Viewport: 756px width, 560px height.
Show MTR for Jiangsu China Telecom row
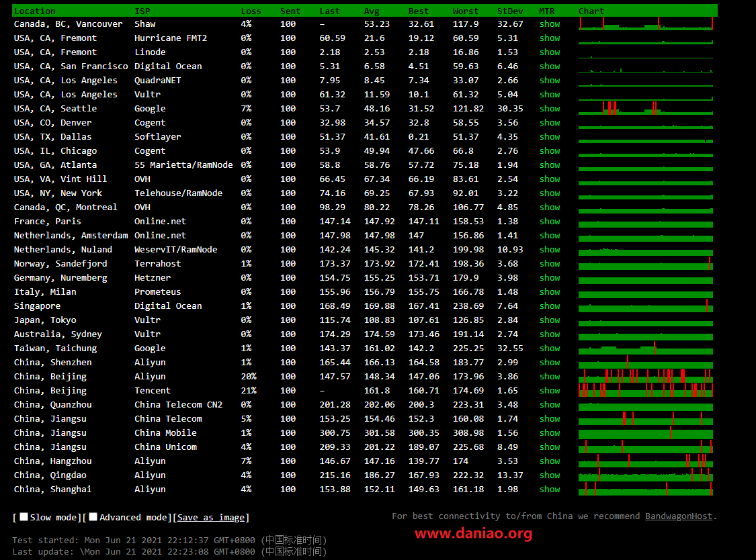click(550, 418)
